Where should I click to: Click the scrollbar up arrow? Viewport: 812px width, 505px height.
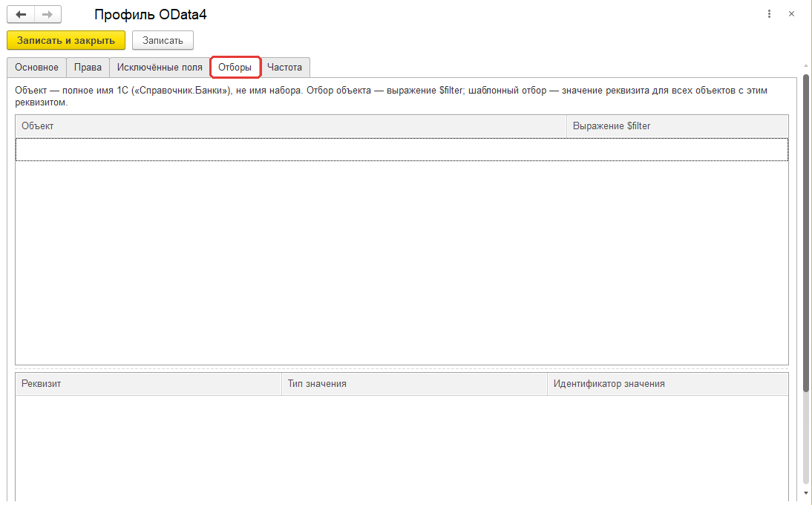[x=806, y=66]
